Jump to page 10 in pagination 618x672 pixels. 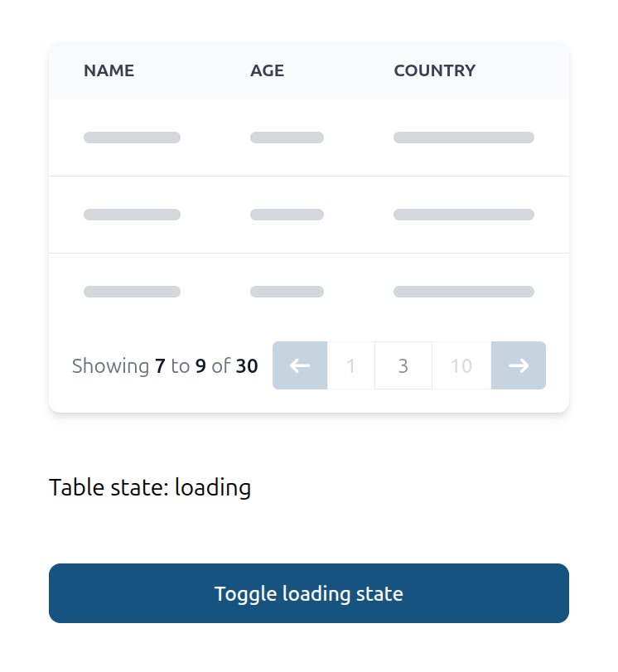point(461,365)
